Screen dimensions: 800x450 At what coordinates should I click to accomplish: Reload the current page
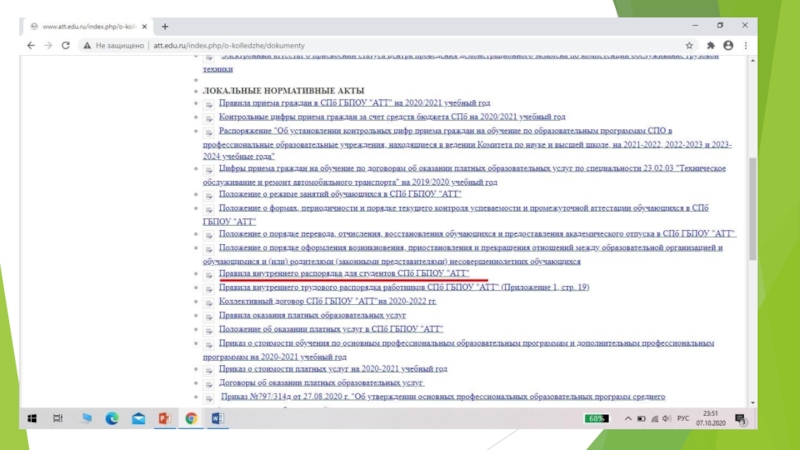pos(70,45)
